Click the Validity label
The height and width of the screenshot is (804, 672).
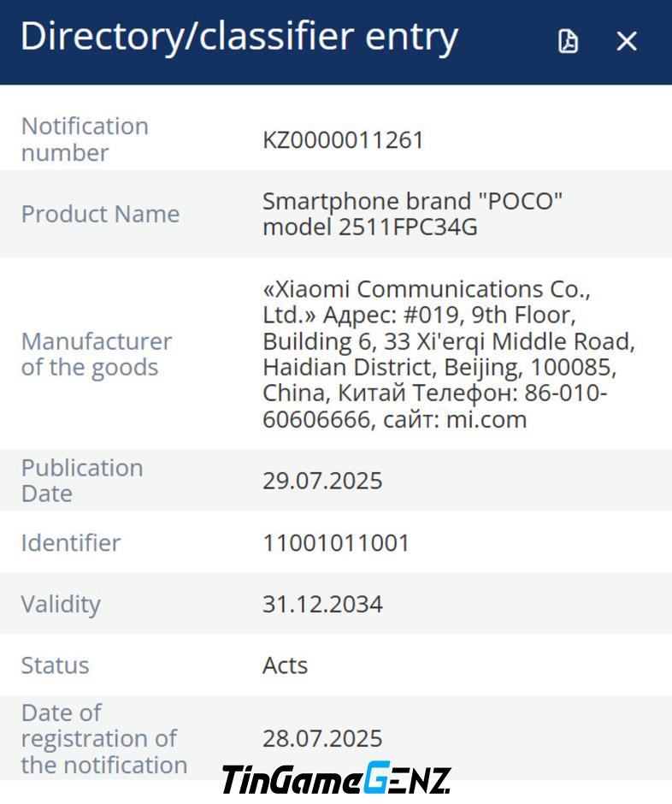(61, 605)
